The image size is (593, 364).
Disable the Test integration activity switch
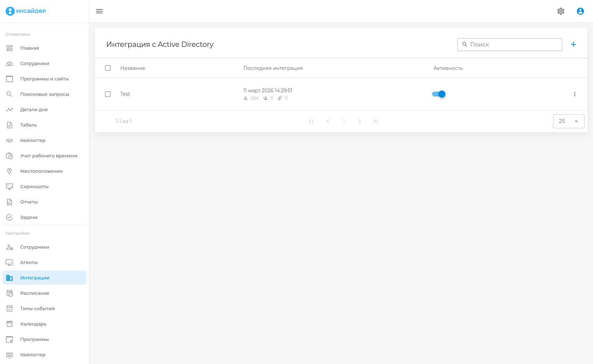[x=439, y=94]
